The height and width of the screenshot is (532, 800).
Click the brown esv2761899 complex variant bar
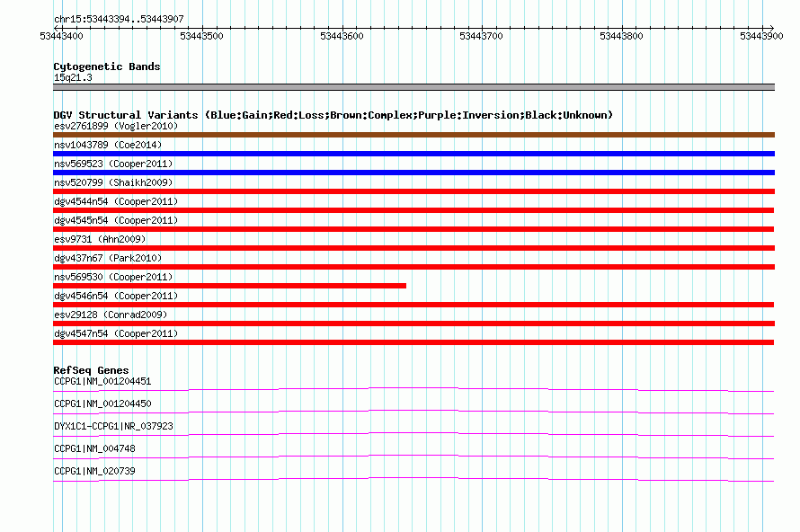point(413,135)
